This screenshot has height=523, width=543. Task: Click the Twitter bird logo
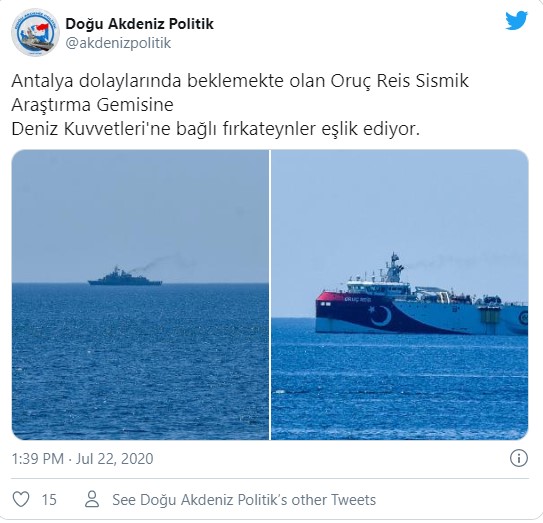pos(516,21)
